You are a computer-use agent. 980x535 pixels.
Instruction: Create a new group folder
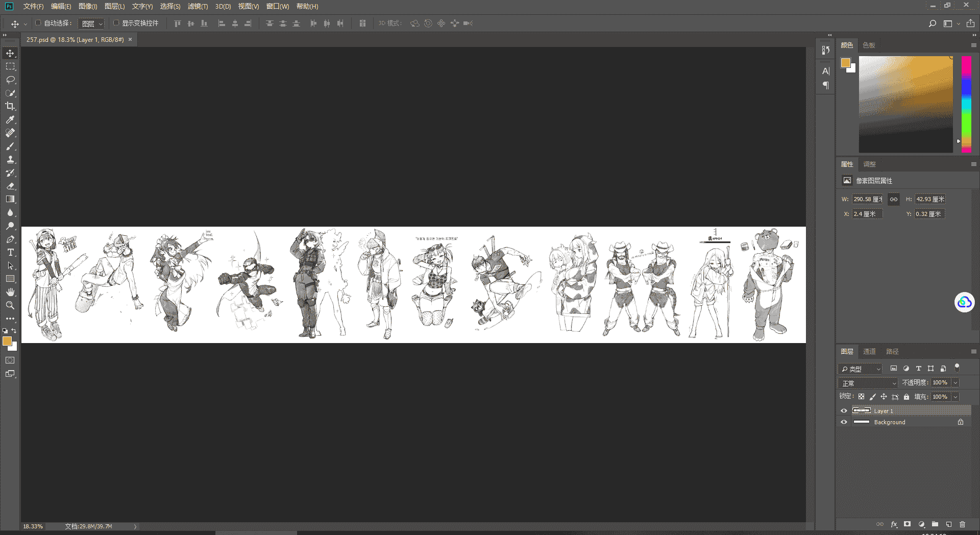(x=935, y=524)
